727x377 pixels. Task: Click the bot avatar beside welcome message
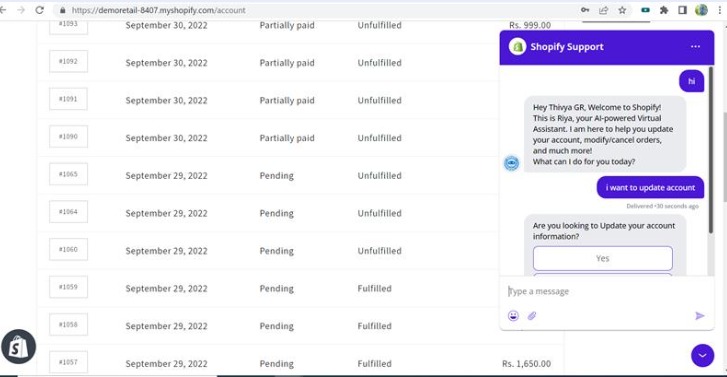(x=511, y=163)
